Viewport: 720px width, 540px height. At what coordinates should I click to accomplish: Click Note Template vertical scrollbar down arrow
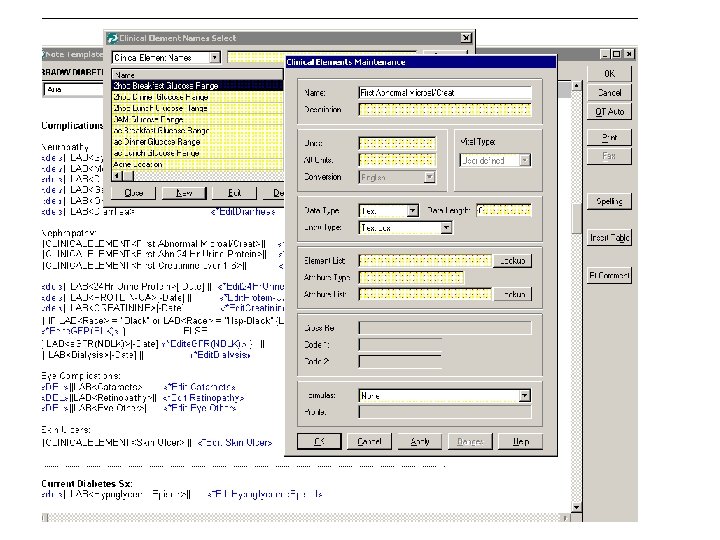(x=576, y=507)
